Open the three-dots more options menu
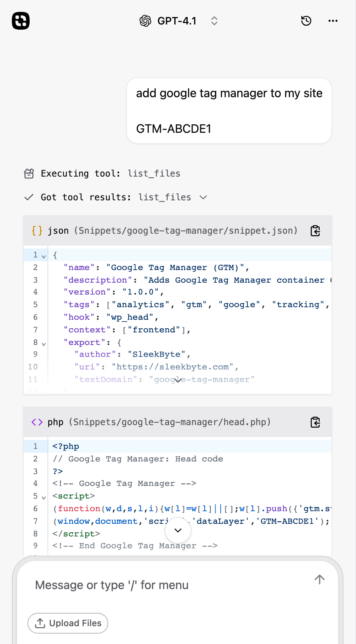The width and height of the screenshot is (356, 644). [x=333, y=21]
